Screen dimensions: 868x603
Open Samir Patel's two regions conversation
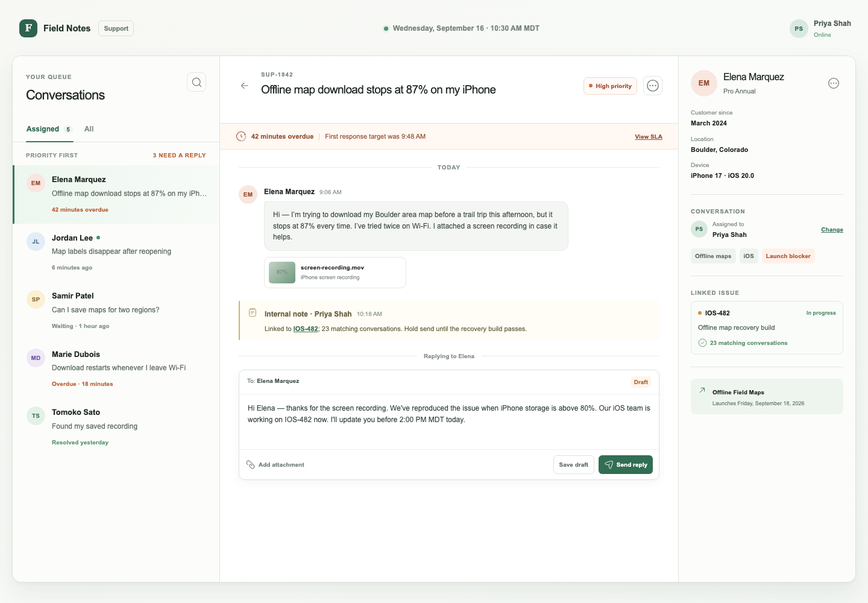click(116, 311)
